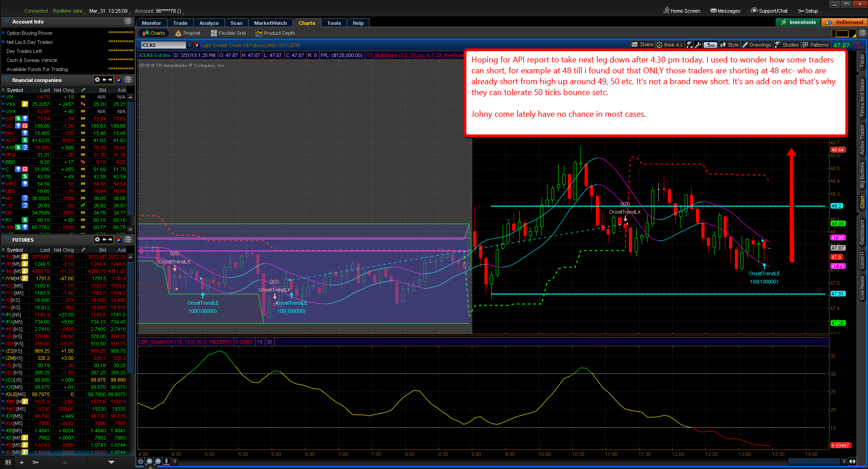This screenshot has width=868, height=469.
Task: Open the Big Buttons side tab
Action: click(862, 175)
